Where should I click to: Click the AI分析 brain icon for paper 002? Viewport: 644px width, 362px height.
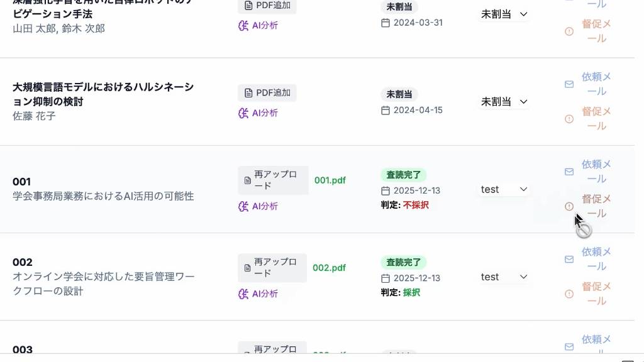click(x=243, y=293)
